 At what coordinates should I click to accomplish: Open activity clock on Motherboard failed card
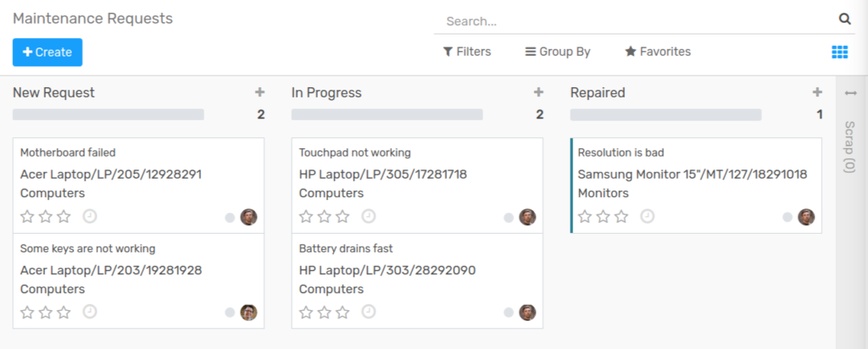[x=90, y=216]
